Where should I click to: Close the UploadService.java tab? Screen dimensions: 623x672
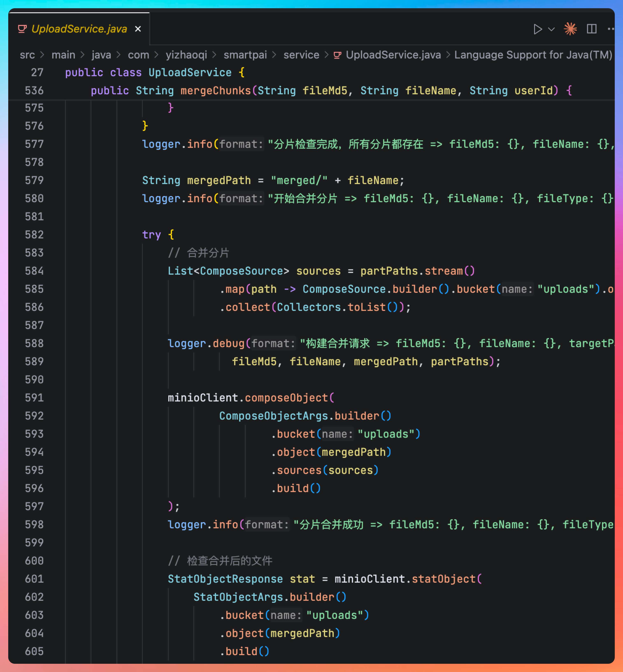point(138,29)
